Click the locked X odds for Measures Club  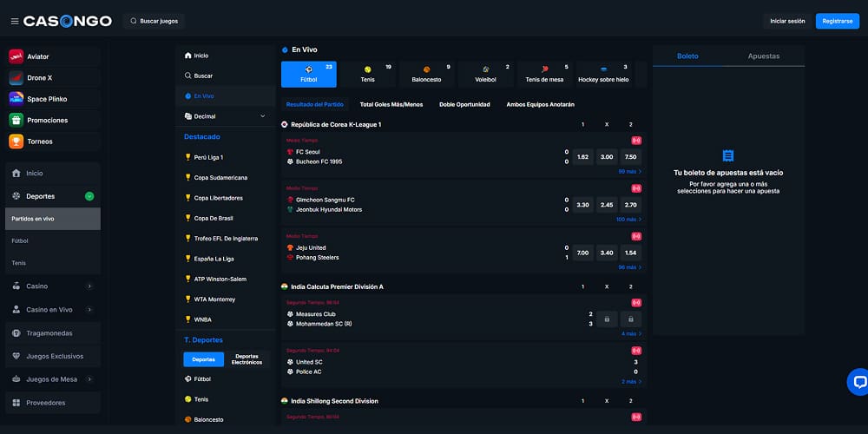tap(607, 319)
